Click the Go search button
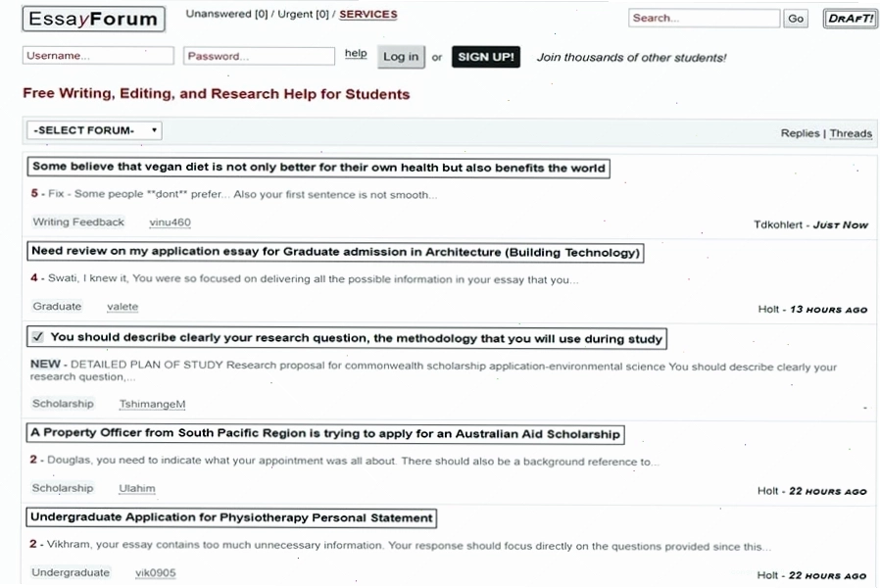Screen dimensions: 880x588 coord(796,19)
